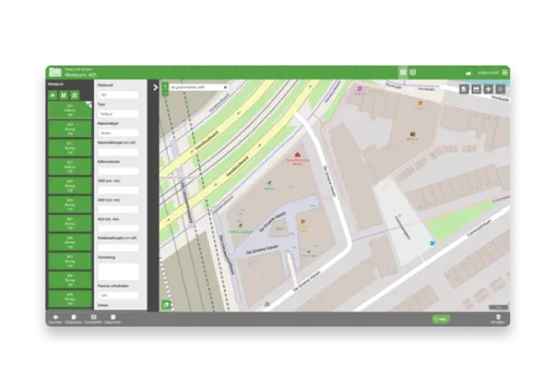Open the Maaiveldtype dropdown
The height and width of the screenshot is (392, 556).
tap(118, 133)
